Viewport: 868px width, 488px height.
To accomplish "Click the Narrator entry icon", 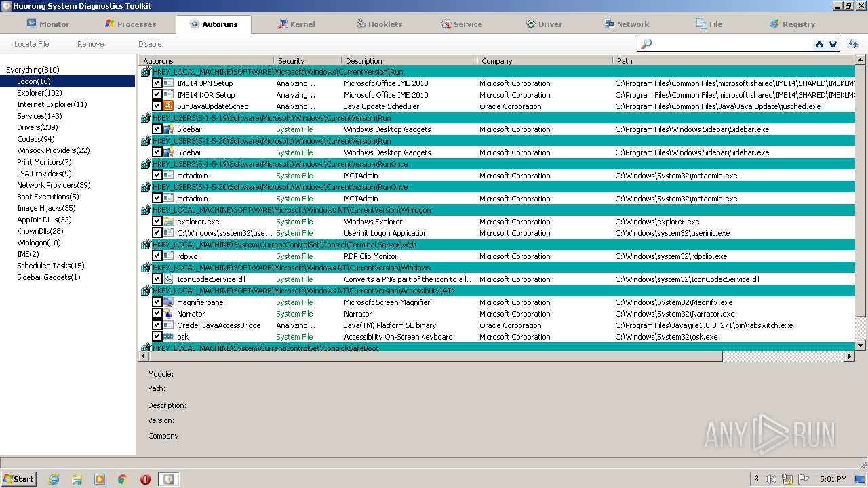I will coord(169,314).
